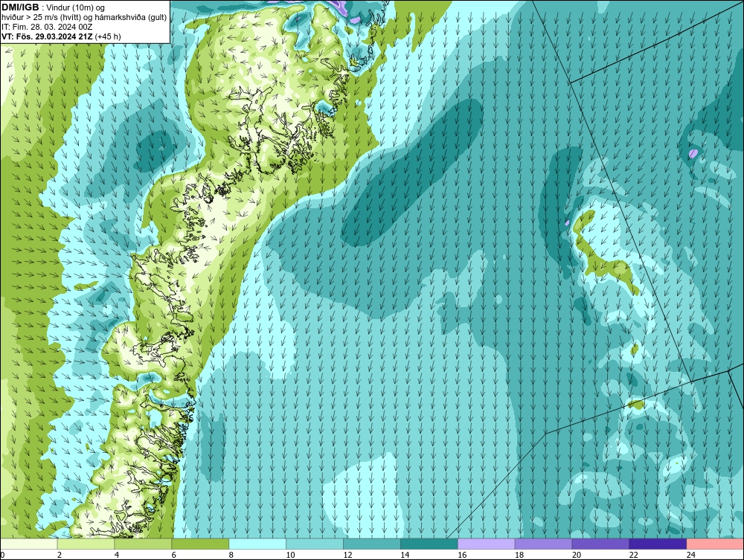Click the 22-24 m/s dark indigo legend swatch
This screenshot has width=744, height=560.
click(x=658, y=544)
